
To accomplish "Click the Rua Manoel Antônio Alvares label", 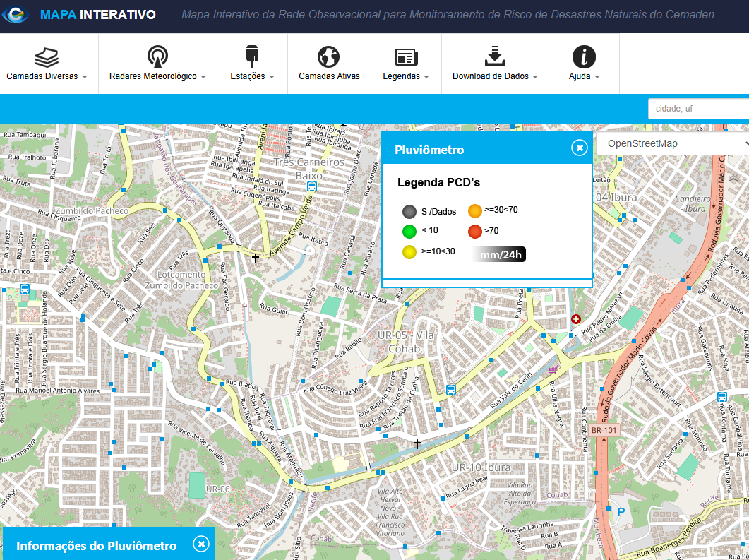I will pyautogui.click(x=58, y=391).
